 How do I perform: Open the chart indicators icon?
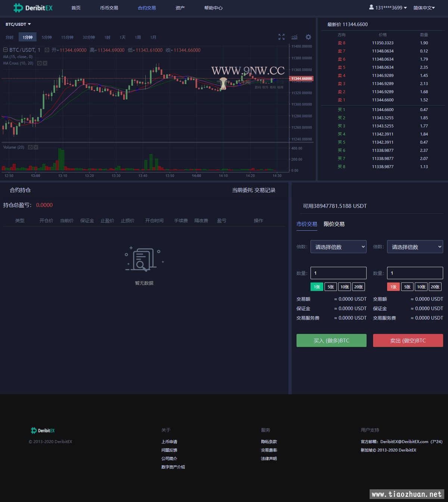point(295,37)
